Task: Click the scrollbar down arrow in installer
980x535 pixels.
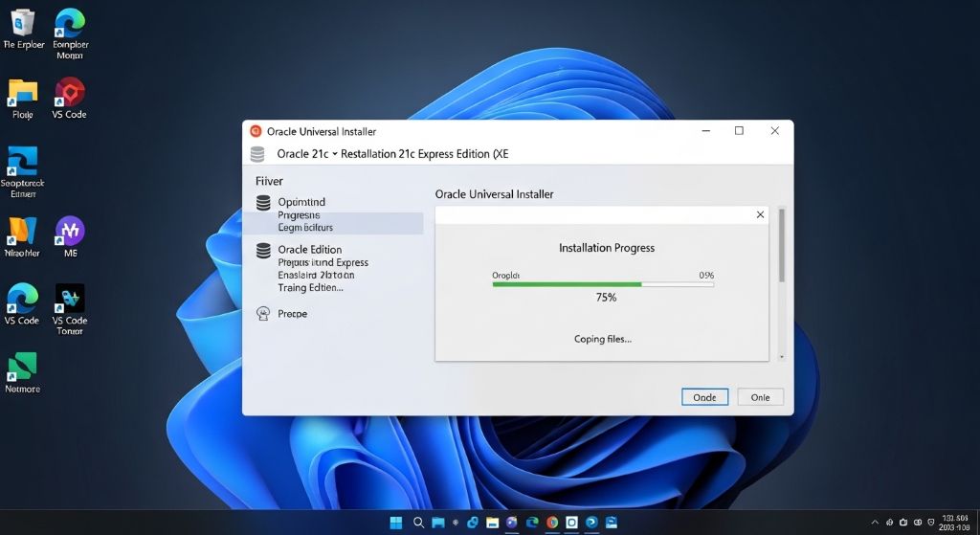Action: (781, 357)
